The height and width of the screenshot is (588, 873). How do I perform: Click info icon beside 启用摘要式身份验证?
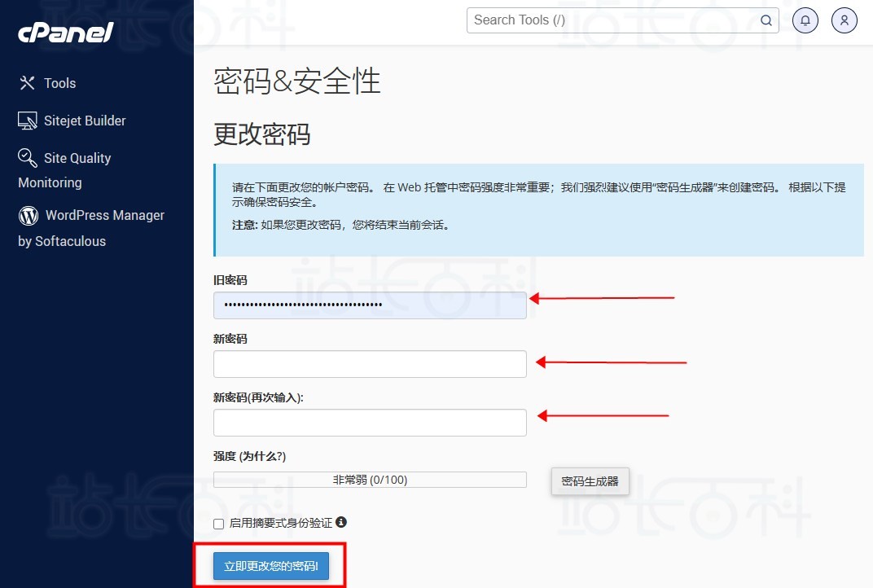(341, 522)
